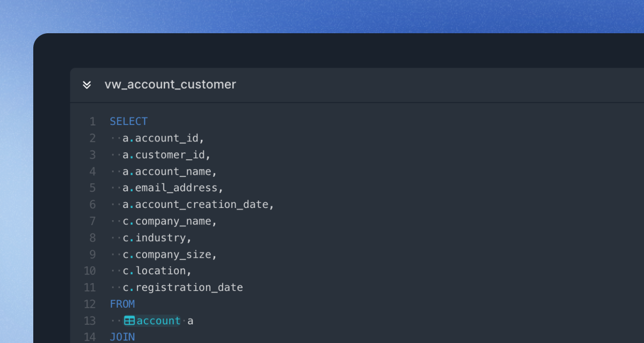Select c.industry on line 8
This screenshot has width=644, height=343.
click(156, 237)
